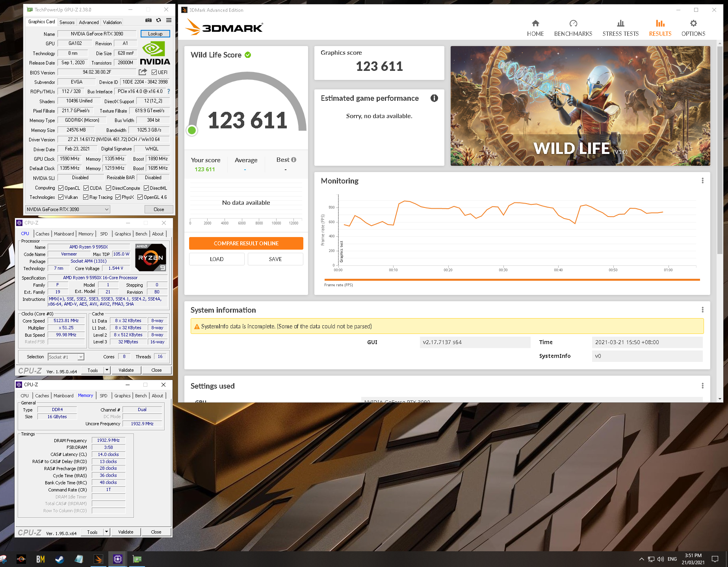Open the BM app from the taskbar
Image resolution: width=728 pixels, height=567 pixels.
point(41,559)
